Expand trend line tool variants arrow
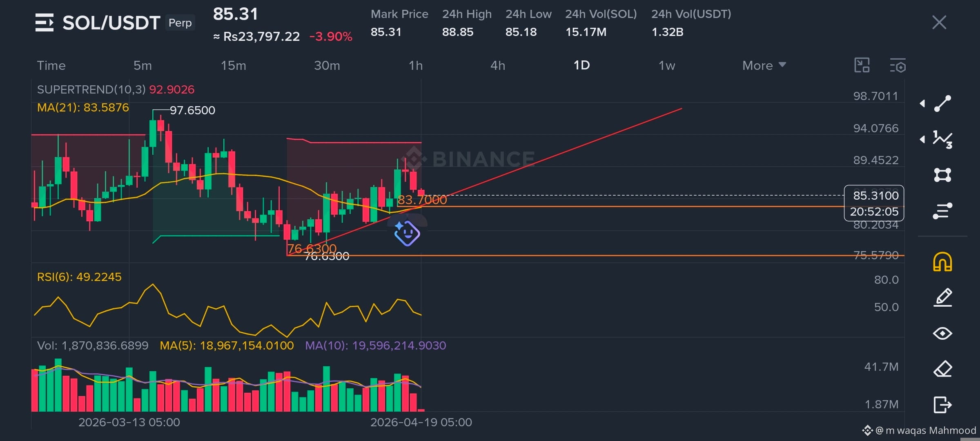Screen dimensions: 980x441 pyautogui.click(x=922, y=103)
